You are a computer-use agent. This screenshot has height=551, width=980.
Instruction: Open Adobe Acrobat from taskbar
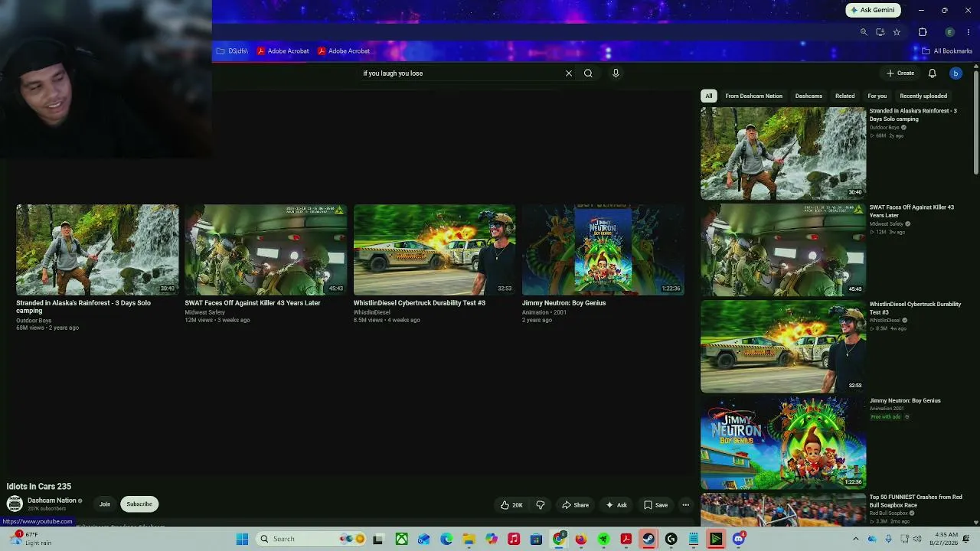(626, 540)
